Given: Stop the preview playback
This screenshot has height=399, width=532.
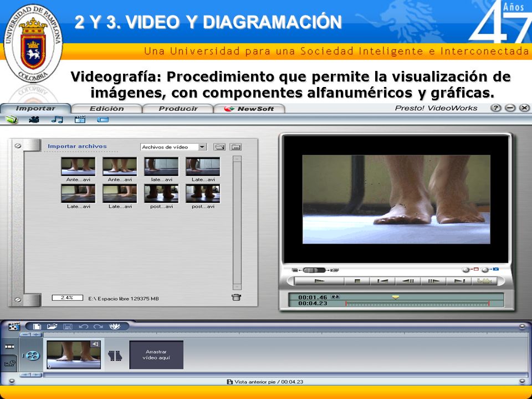Looking at the screenshot, I should pos(357,281).
